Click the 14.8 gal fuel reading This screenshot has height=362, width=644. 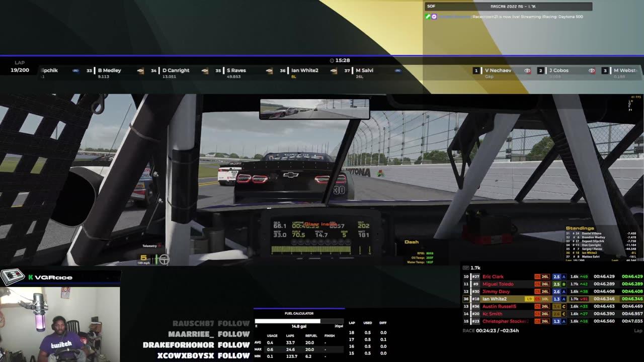(x=299, y=326)
